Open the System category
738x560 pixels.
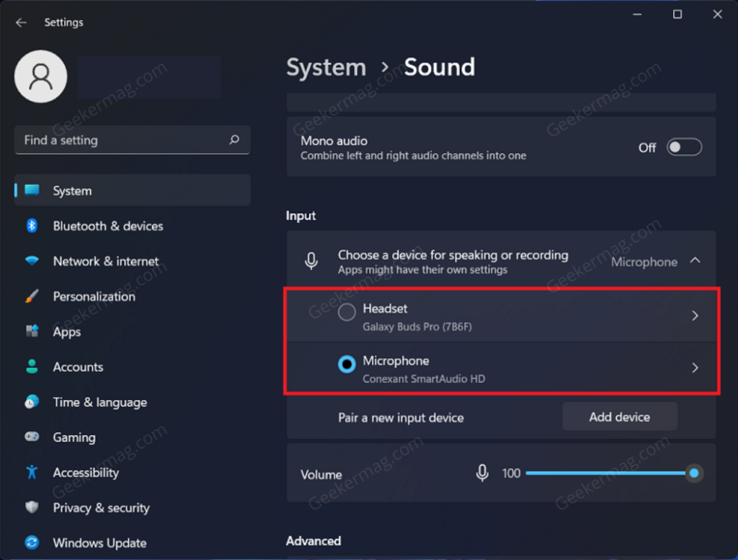point(133,190)
